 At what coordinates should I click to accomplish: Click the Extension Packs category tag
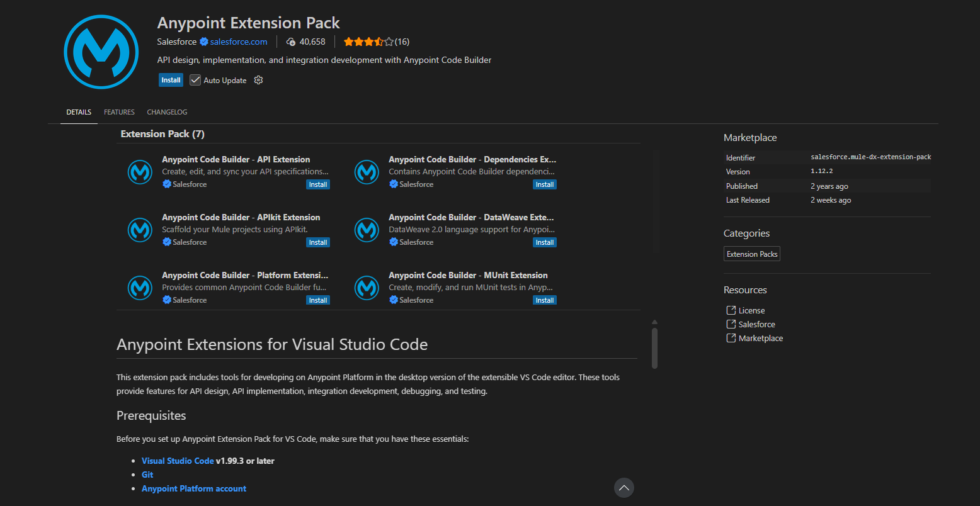pos(751,254)
